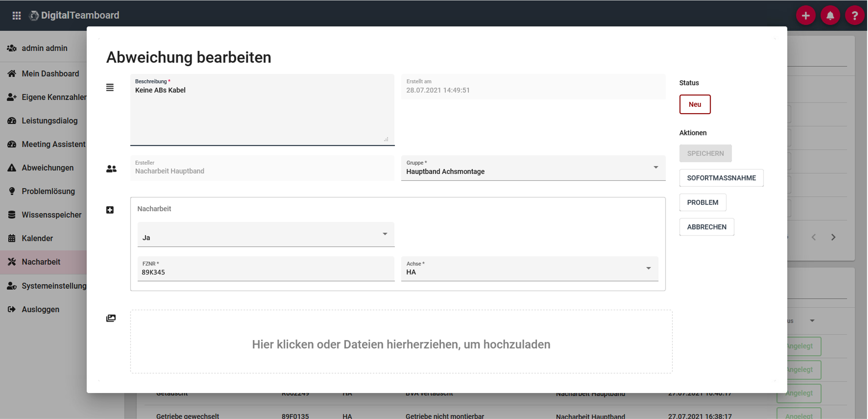
Task: Click the description lines icon beside Beschreibung
Action: [110, 88]
